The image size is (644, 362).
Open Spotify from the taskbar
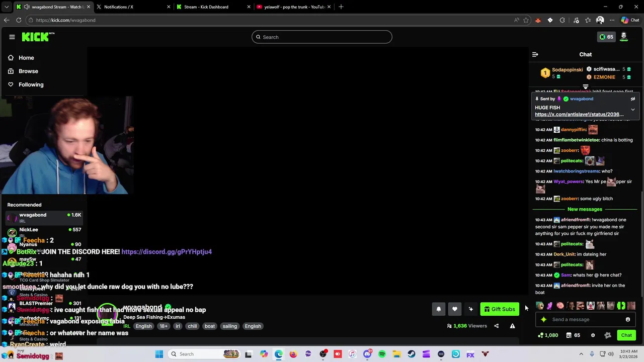(x=382, y=354)
